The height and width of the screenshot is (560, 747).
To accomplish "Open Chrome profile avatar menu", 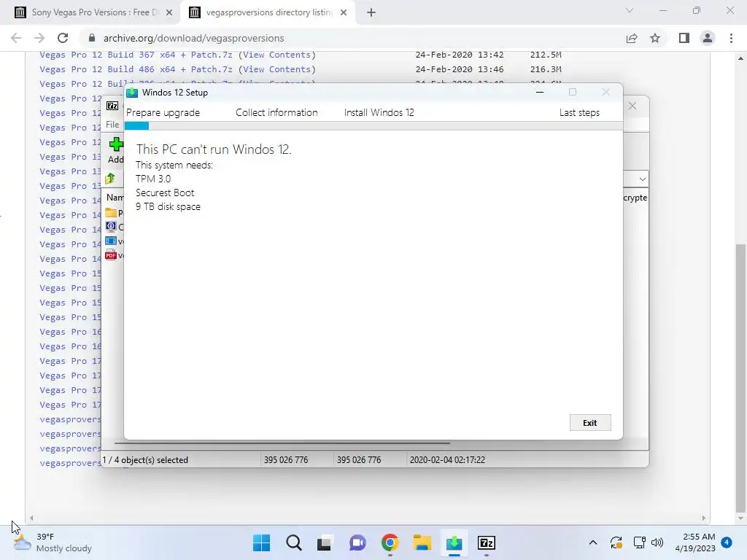I will 708,38.
